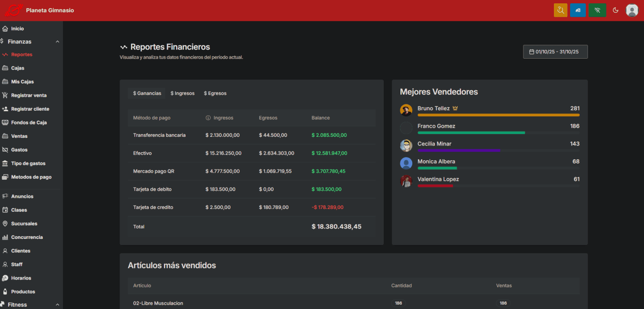Collapse the Fitness sidebar section
This screenshot has width=644, height=309.
pyautogui.click(x=57, y=305)
